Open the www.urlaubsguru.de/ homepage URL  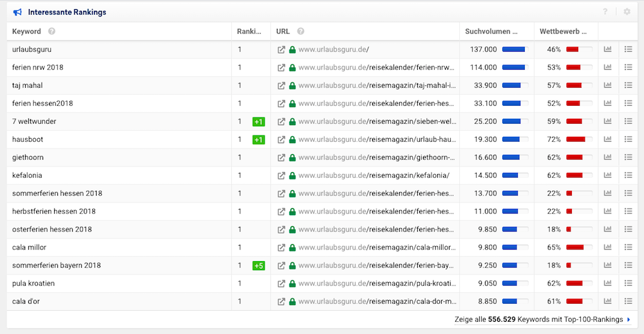[334, 50]
